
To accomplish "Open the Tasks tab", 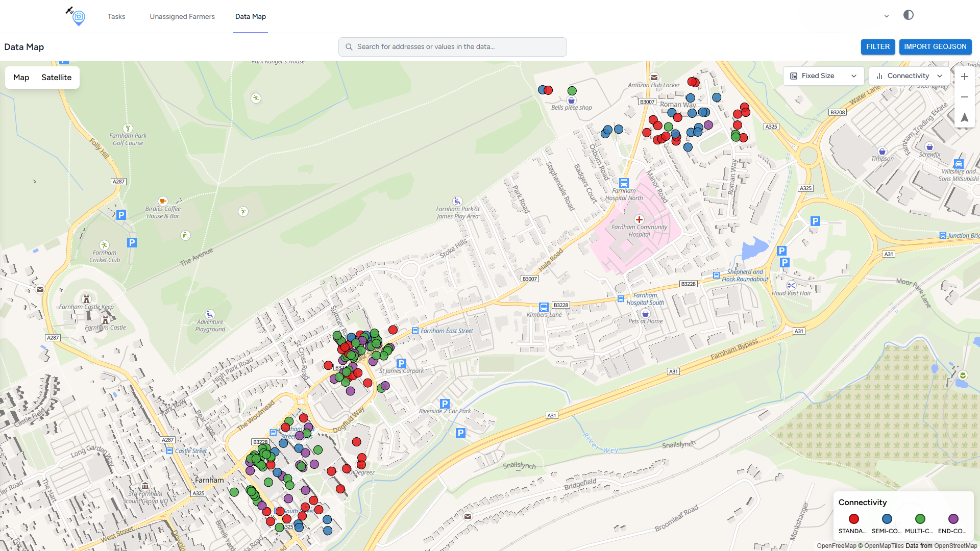I will pyautogui.click(x=116, y=16).
